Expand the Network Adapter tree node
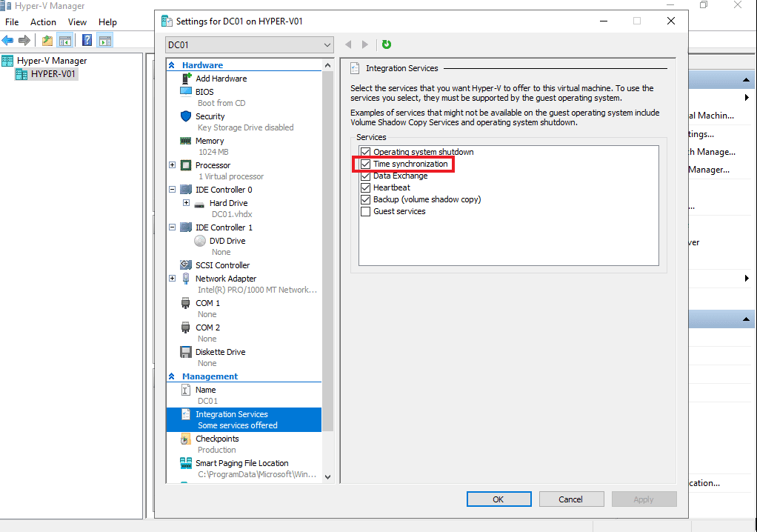 pyautogui.click(x=173, y=279)
